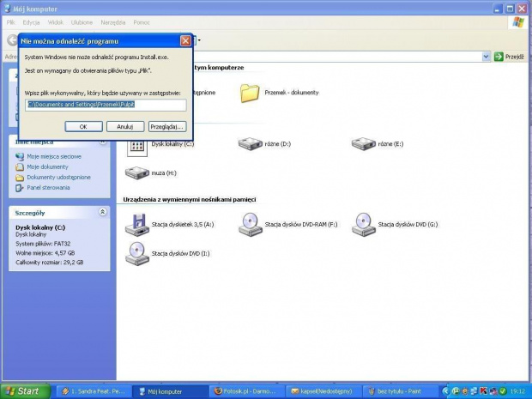Viewport: 532px width, 399px height.
Task: Select the Stacja dysków DVD (G:) icon
Action: point(363,225)
